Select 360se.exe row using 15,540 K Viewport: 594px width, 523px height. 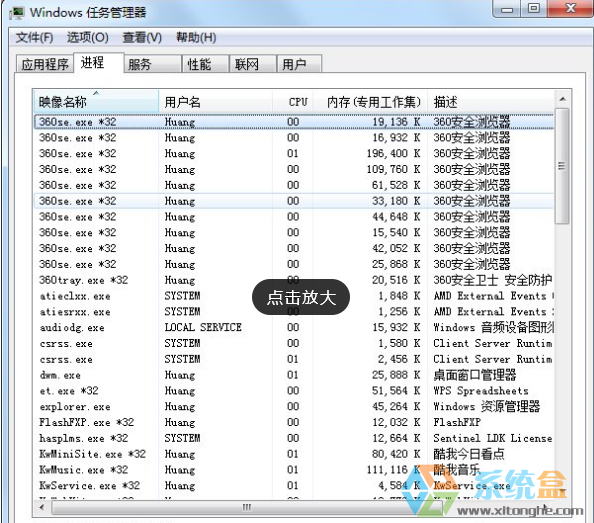click(x=294, y=233)
